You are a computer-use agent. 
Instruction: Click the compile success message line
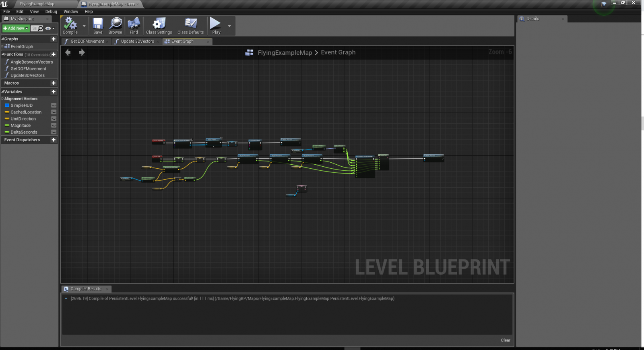232,298
